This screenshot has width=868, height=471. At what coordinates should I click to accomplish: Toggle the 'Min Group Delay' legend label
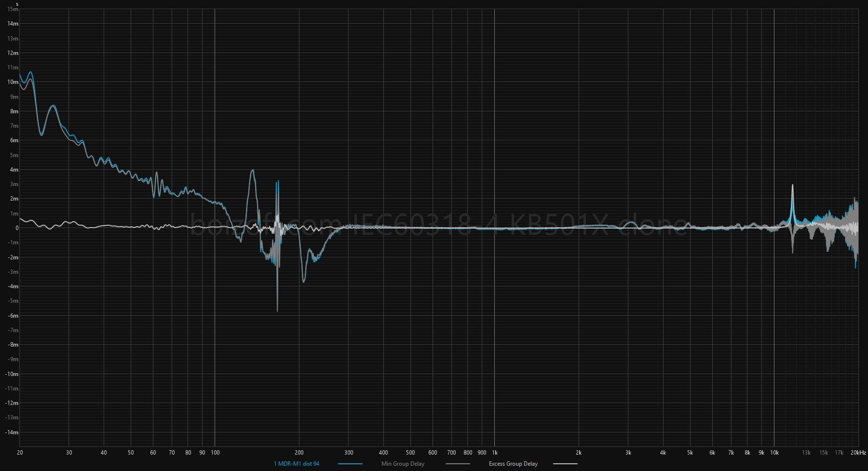403,464
